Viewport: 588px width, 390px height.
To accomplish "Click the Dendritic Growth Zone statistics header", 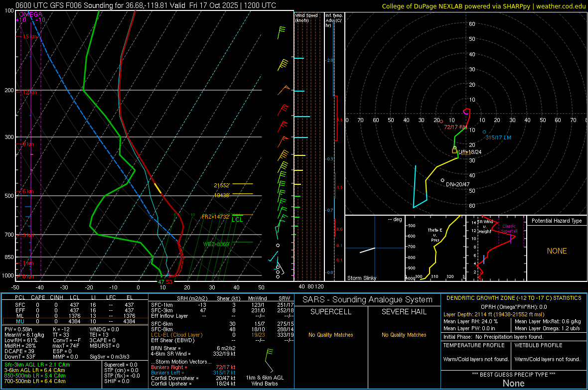I will 514,298.
